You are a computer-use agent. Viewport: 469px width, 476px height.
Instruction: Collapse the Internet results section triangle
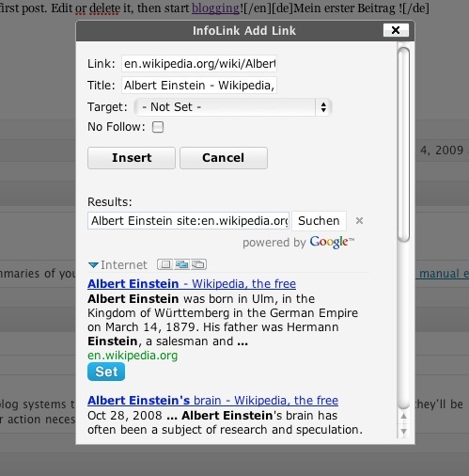pos(93,265)
